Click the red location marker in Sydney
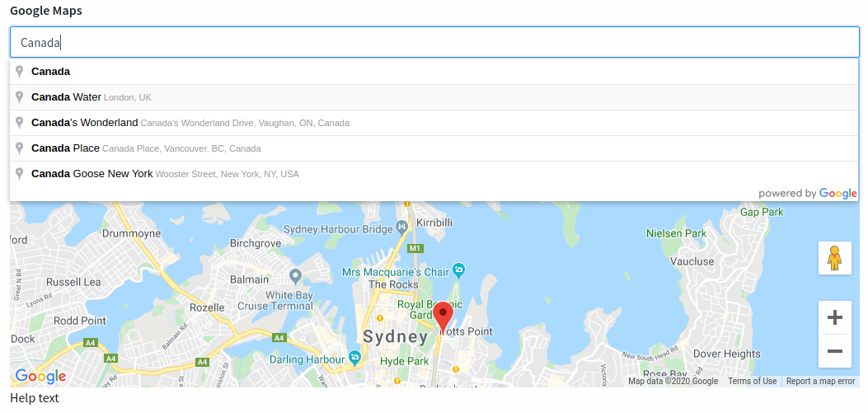Viewport: 868px width, 413px height. tap(443, 317)
